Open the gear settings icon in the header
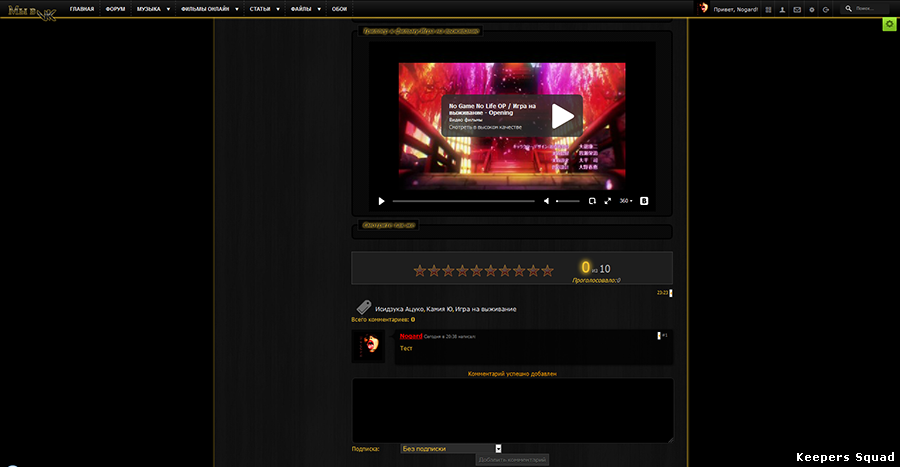This screenshot has width=900, height=467. coord(812,10)
